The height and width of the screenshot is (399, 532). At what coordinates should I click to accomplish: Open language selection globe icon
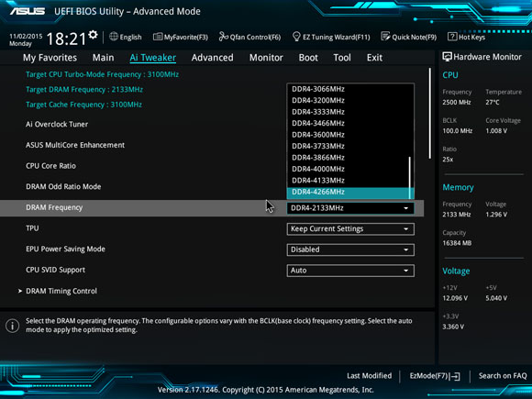point(114,37)
